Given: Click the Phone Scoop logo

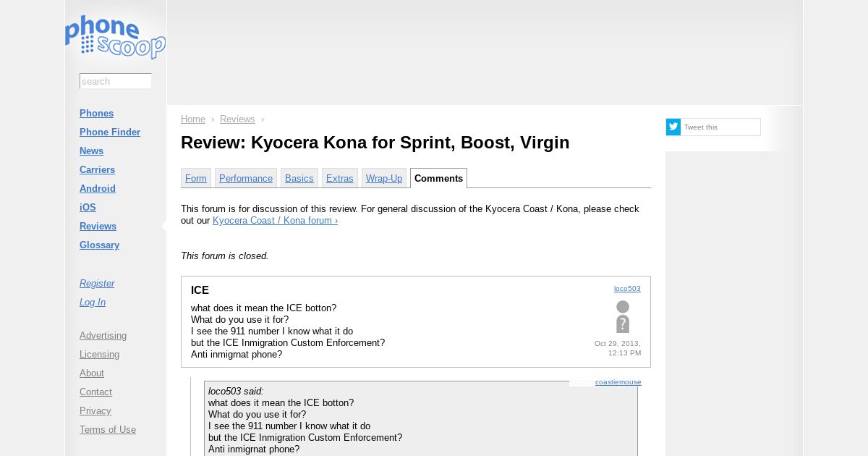Looking at the screenshot, I should [115, 37].
